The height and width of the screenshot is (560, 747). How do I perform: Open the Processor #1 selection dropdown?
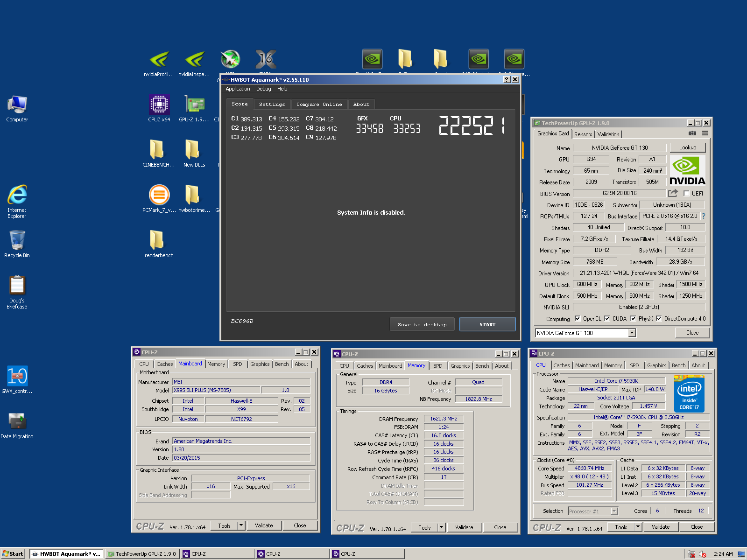click(x=614, y=511)
